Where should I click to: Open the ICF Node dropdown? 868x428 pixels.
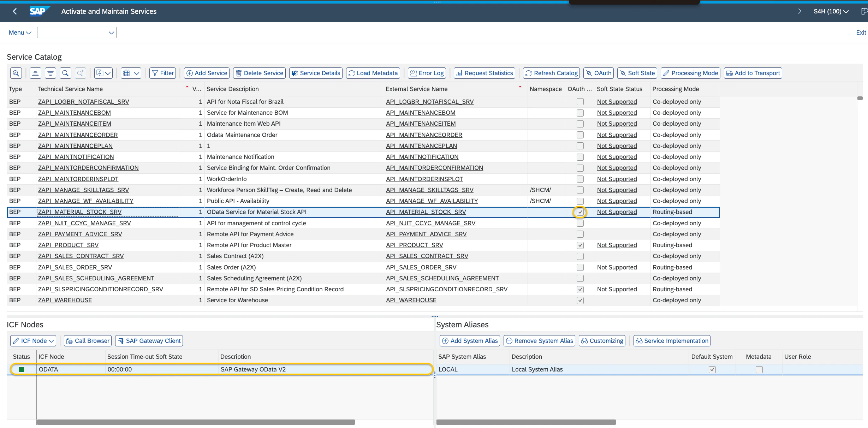pos(33,341)
